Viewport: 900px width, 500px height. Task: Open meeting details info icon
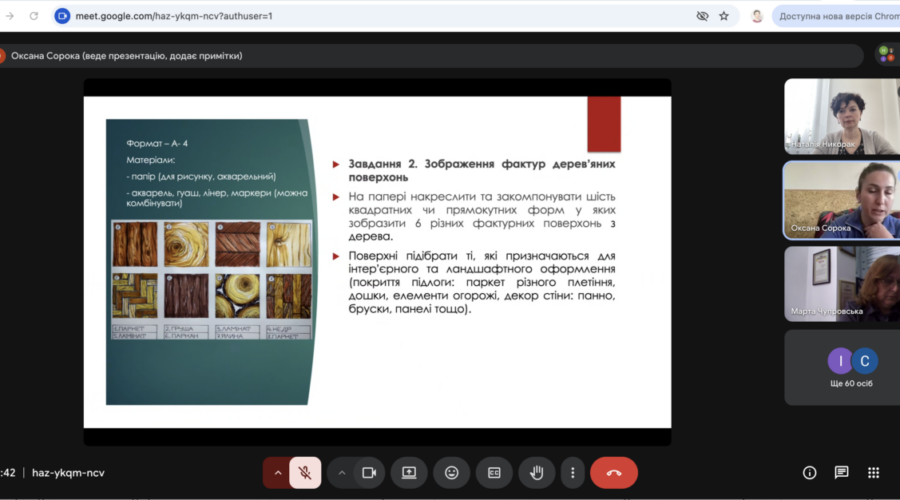(x=809, y=473)
